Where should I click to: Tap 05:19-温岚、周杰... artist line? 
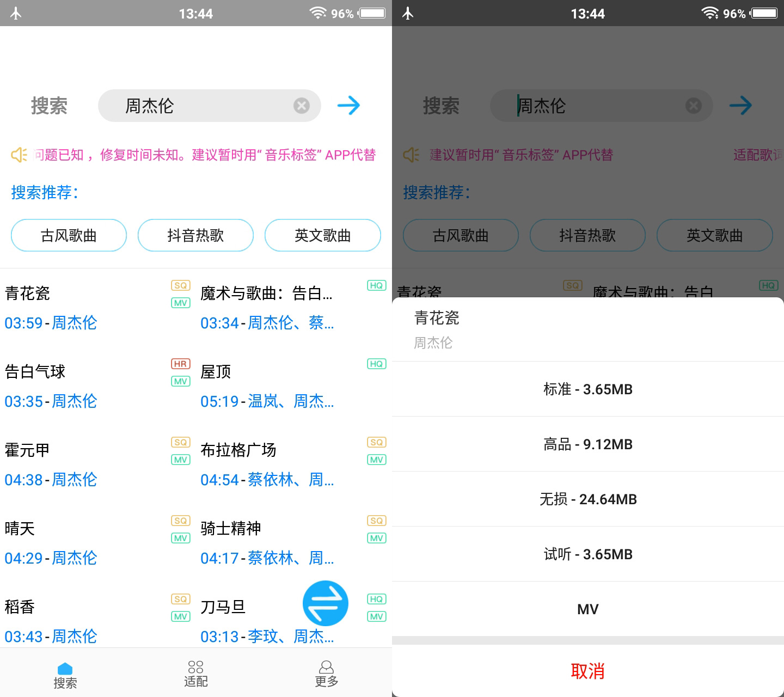[267, 401]
